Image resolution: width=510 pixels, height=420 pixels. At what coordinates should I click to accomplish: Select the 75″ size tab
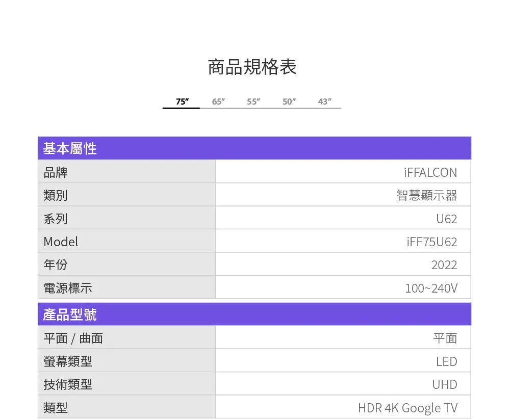pos(182,102)
